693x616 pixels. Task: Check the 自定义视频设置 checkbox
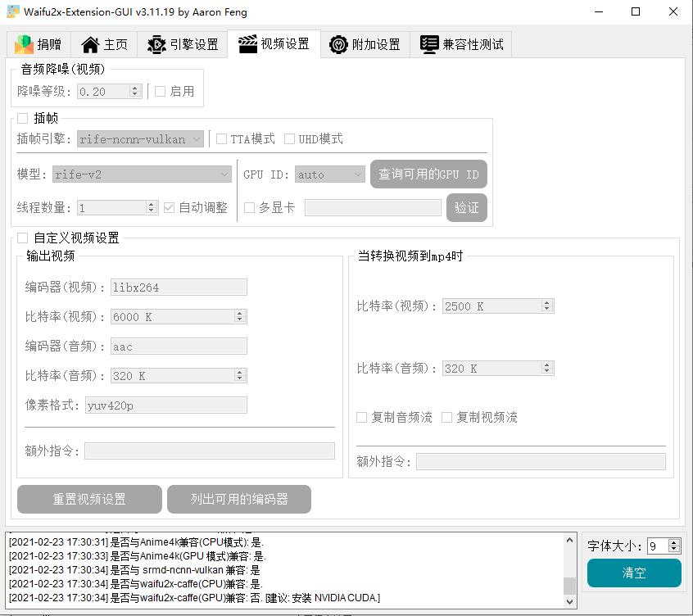click(23, 238)
